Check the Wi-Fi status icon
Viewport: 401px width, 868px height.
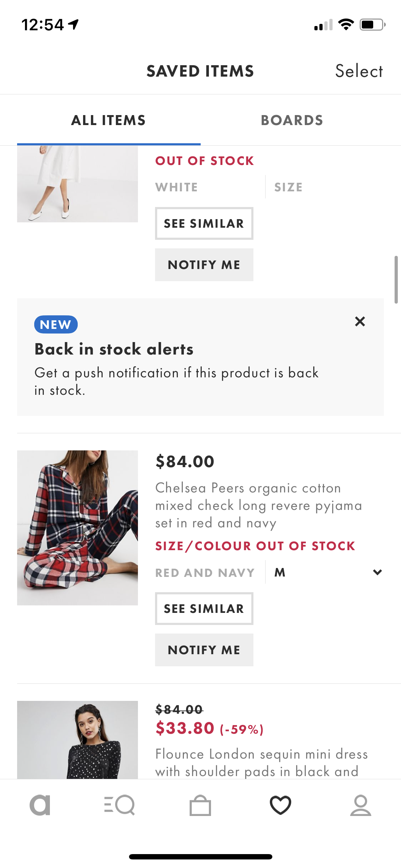346,25
